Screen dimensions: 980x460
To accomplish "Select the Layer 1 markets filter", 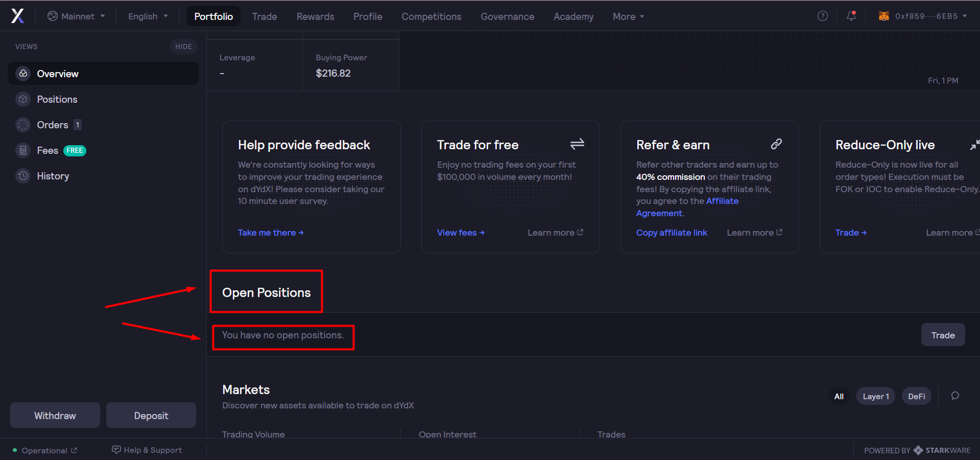I will point(875,396).
